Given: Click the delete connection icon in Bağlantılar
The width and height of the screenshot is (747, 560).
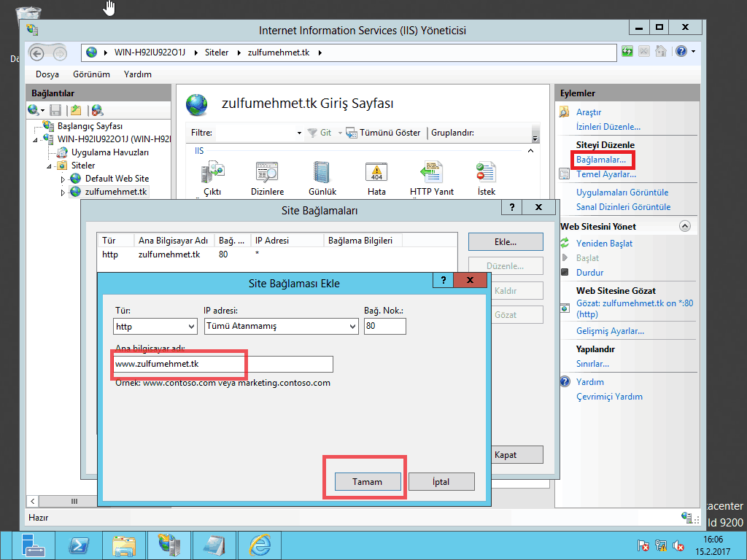Looking at the screenshot, I should click(97, 111).
